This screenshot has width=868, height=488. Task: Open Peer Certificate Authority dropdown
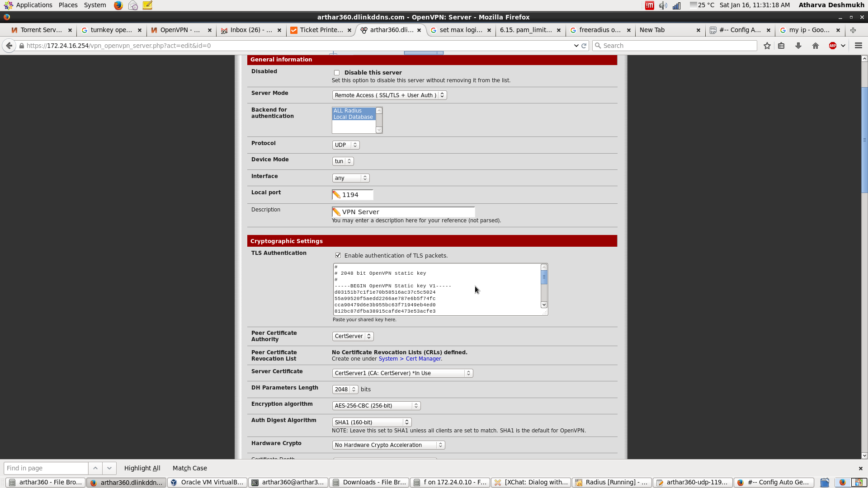coord(353,336)
